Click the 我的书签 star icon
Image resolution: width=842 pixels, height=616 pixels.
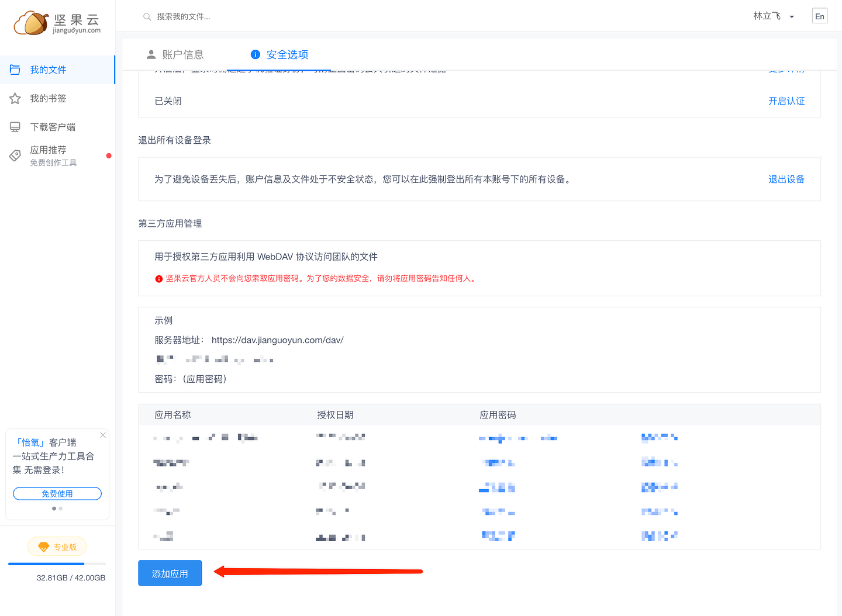click(x=15, y=98)
